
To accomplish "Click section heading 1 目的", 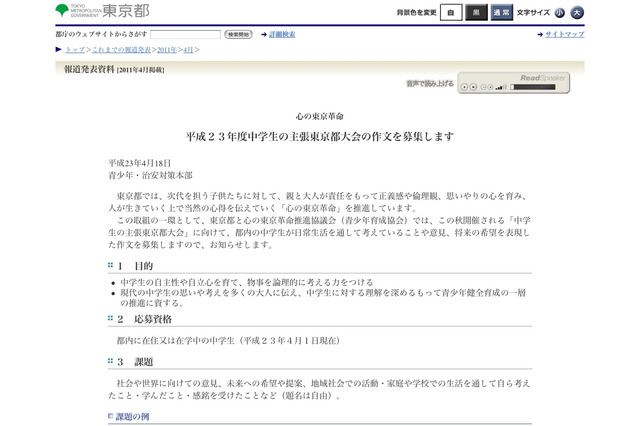I will pyautogui.click(x=135, y=266).
